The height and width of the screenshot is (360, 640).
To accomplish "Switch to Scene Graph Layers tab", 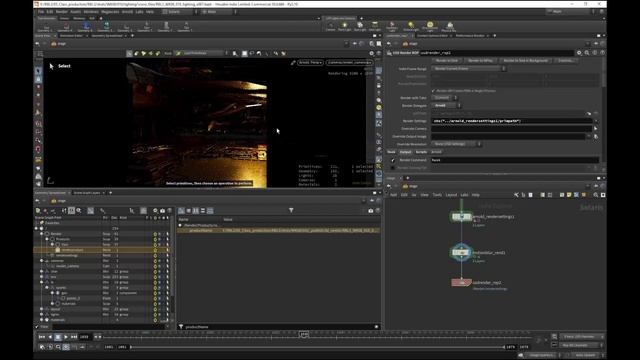I will (x=87, y=193).
